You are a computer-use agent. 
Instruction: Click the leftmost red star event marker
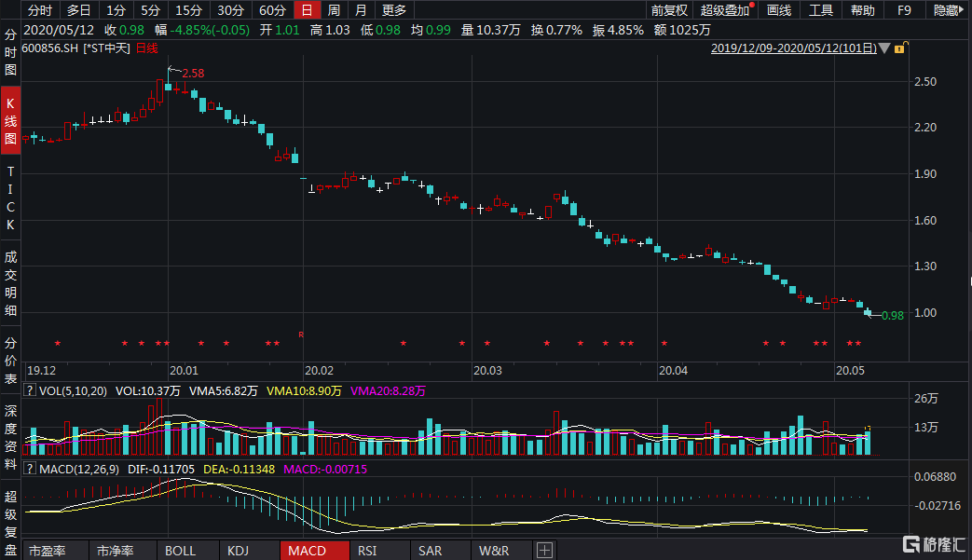pos(58,343)
